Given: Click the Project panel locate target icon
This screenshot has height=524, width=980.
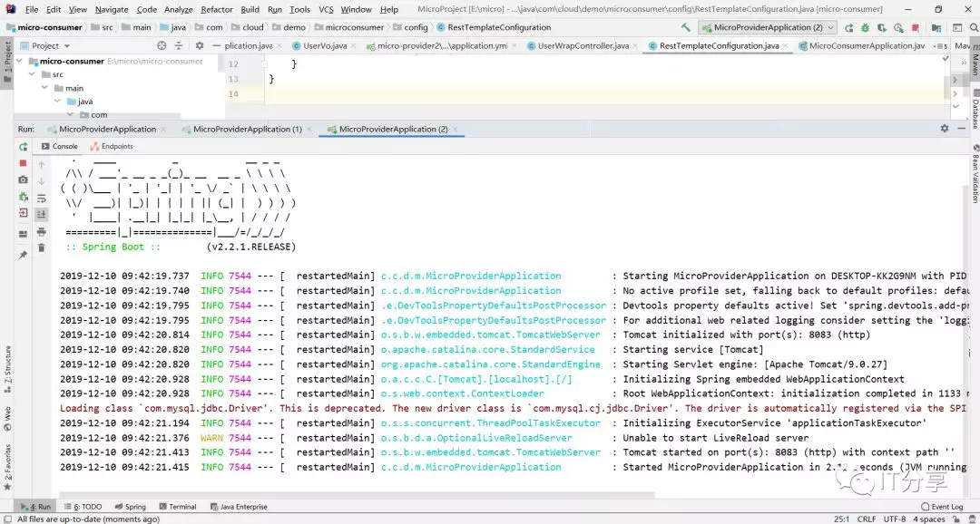Looking at the screenshot, I should [x=162, y=45].
